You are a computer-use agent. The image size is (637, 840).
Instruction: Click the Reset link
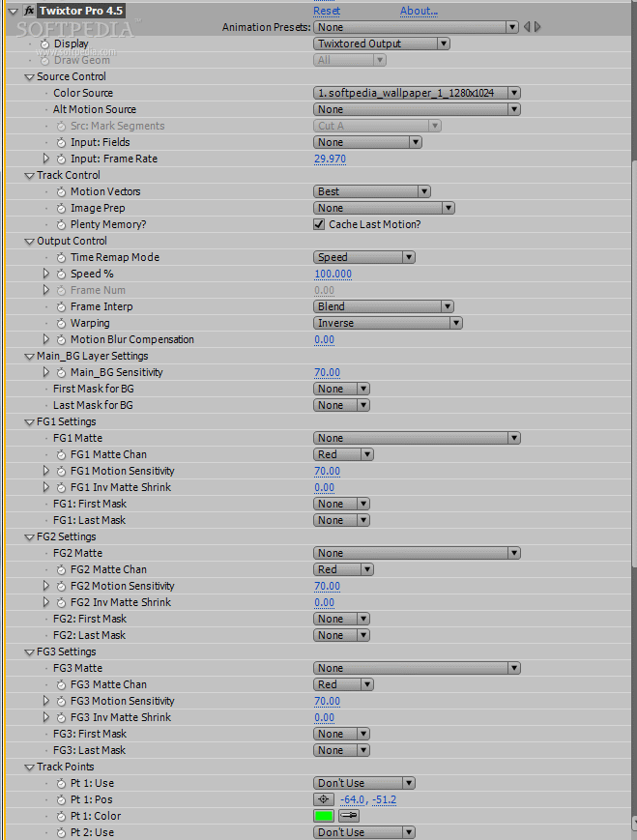(x=327, y=11)
